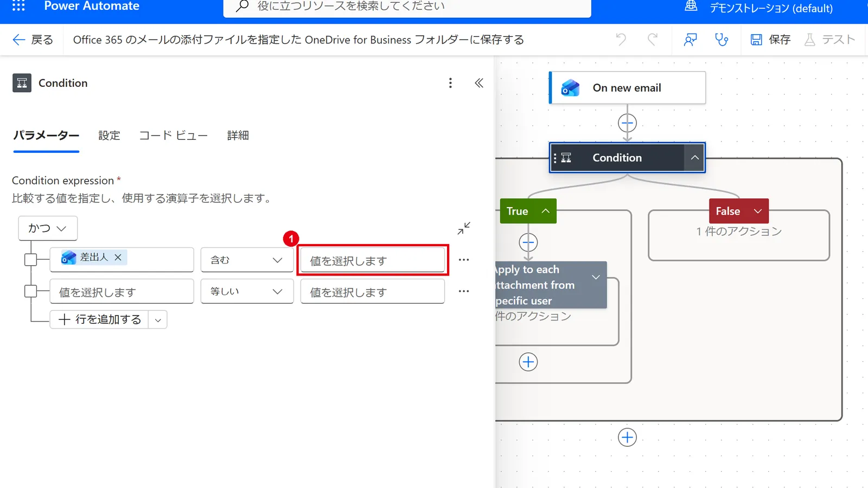Click the value field right of 等しい
868x488 pixels.
pos(373,292)
